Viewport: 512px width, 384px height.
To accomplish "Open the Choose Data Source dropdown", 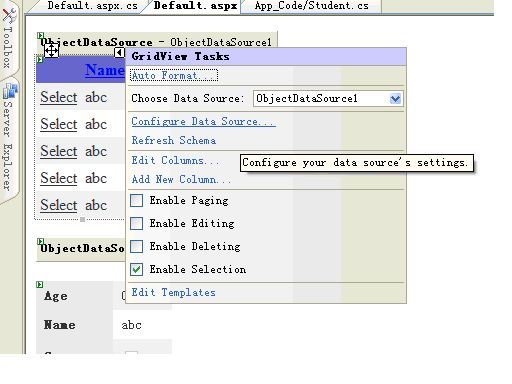I will point(395,99).
